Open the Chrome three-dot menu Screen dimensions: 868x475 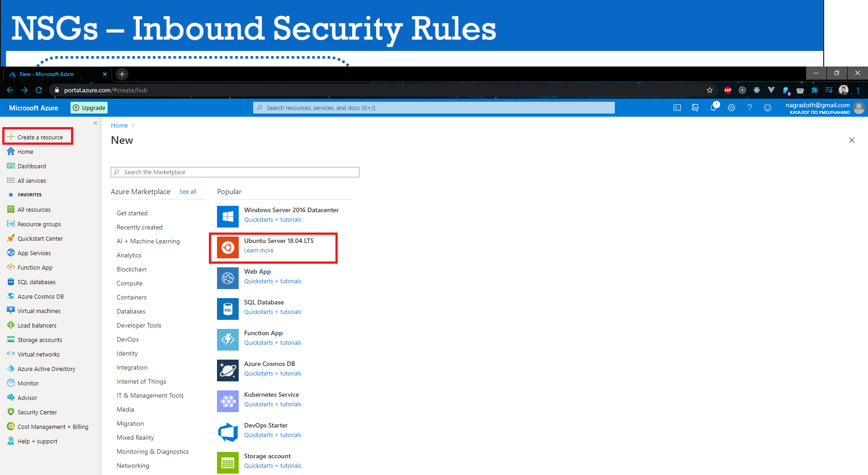[858, 90]
